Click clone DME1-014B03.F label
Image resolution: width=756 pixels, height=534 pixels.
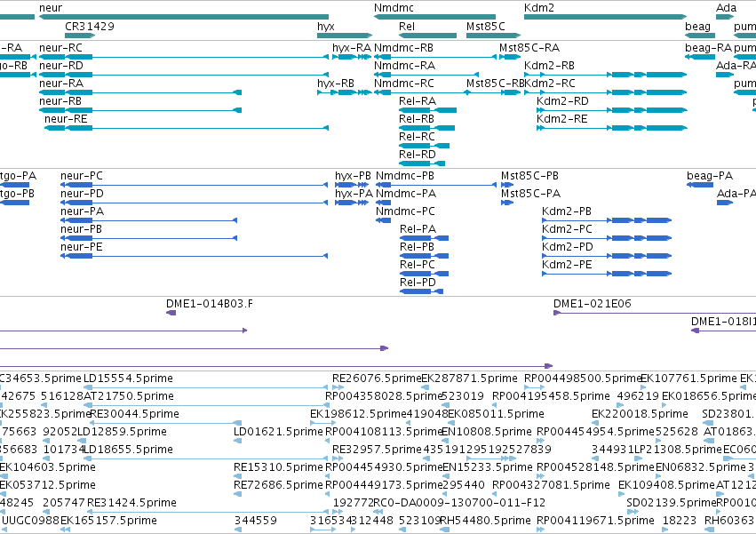(210, 304)
